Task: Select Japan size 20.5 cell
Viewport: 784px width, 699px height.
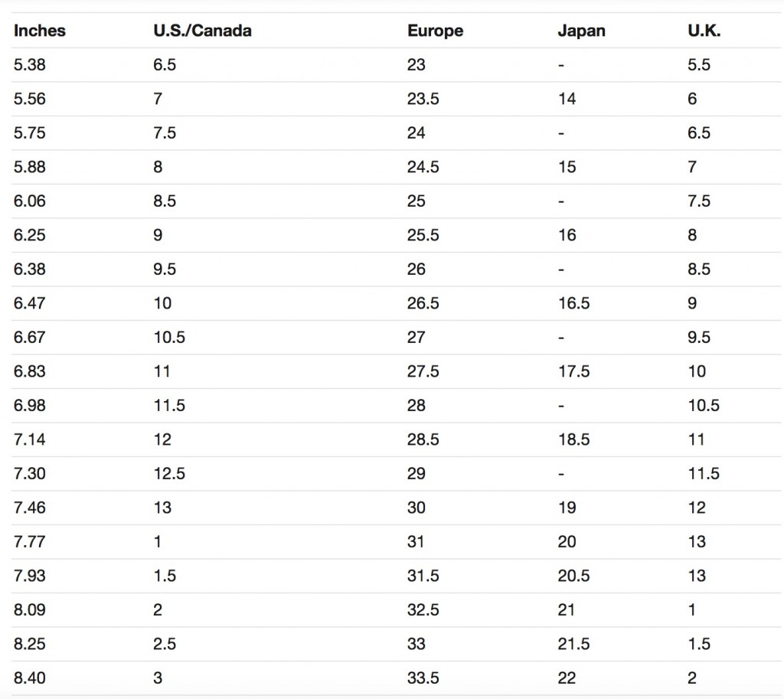Action: 574,576
